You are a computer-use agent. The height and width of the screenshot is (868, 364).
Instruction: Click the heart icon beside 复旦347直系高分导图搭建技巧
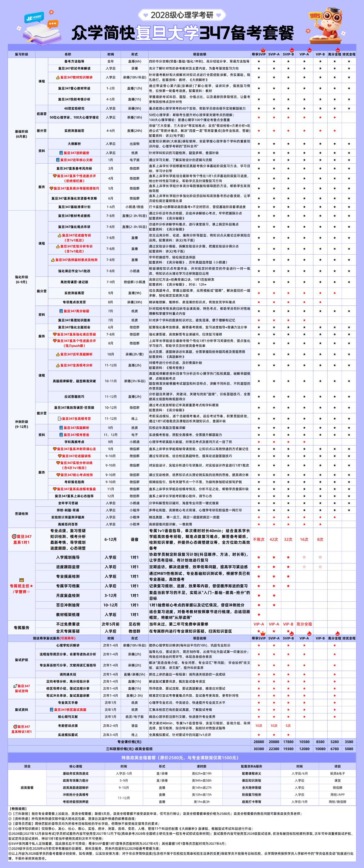(51, 188)
